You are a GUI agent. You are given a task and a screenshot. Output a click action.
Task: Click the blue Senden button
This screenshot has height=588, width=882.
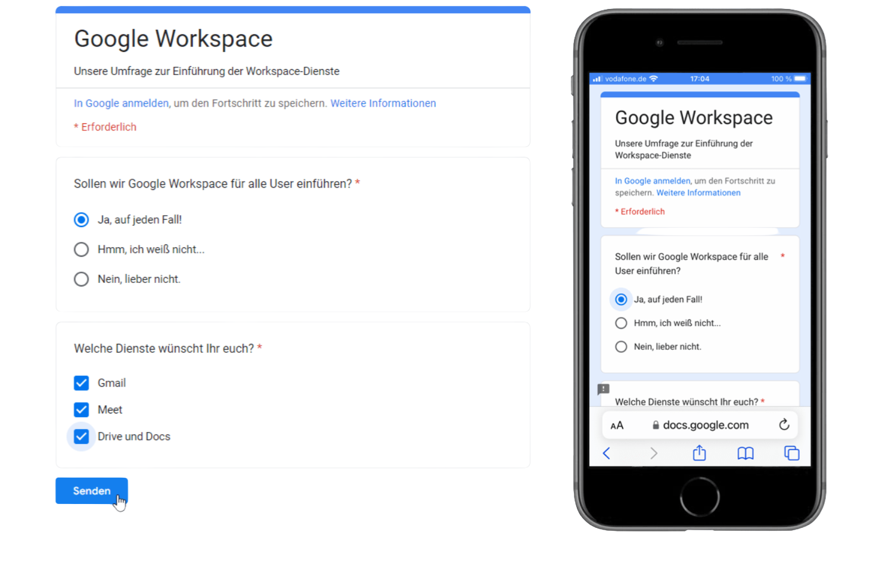tap(91, 490)
